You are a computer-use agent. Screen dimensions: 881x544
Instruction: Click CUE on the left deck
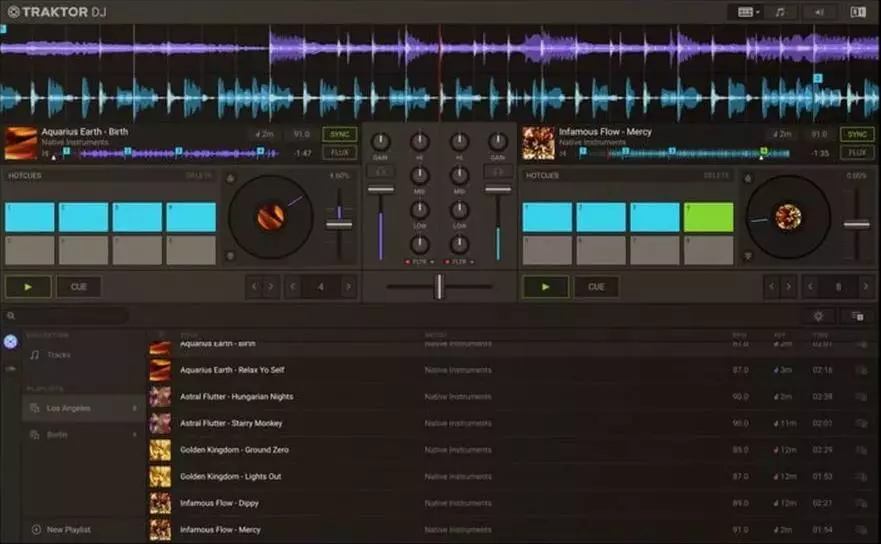(79, 287)
